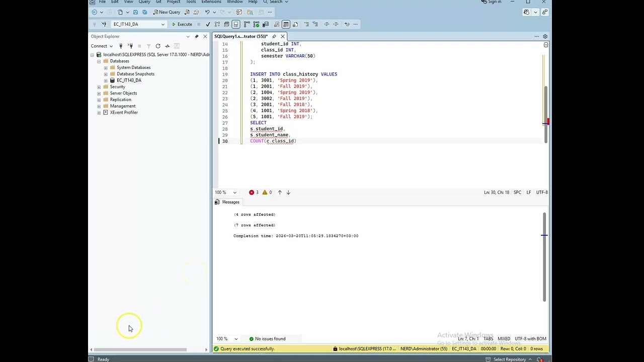Viewport: 644px width, 362px height.
Task: Select Results to Text option
Action: 277,24
